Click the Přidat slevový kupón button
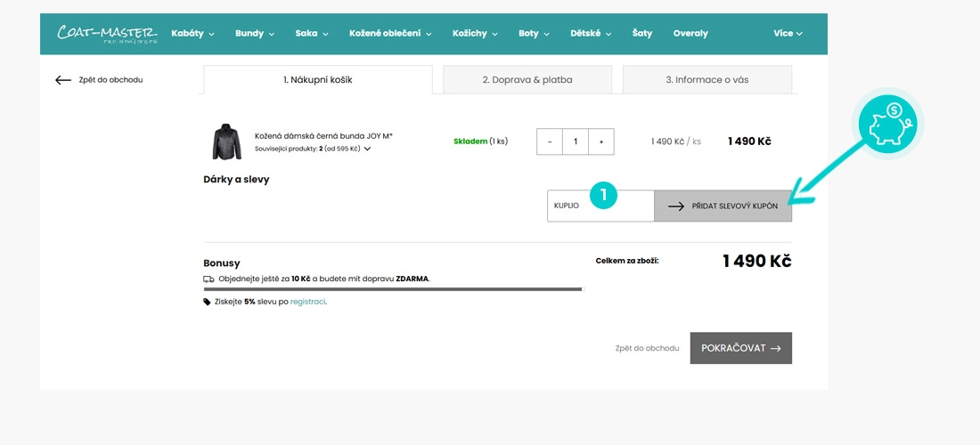Image resolution: width=980 pixels, height=445 pixels. 723,206
